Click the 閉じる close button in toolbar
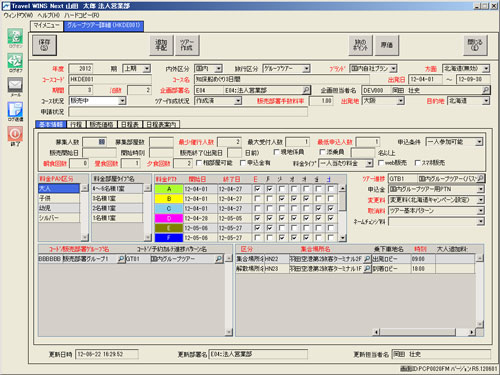The width and height of the screenshot is (500, 375). (475, 45)
